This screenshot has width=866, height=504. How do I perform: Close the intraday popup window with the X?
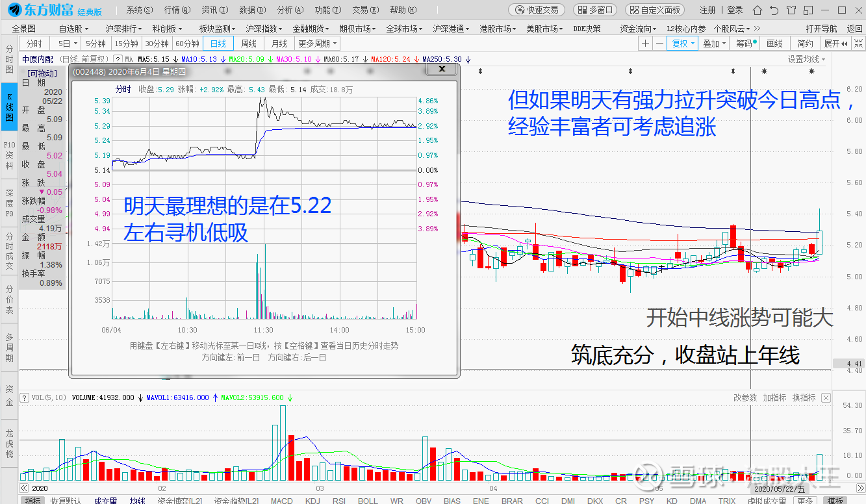pyautogui.click(x=442, y=69)
